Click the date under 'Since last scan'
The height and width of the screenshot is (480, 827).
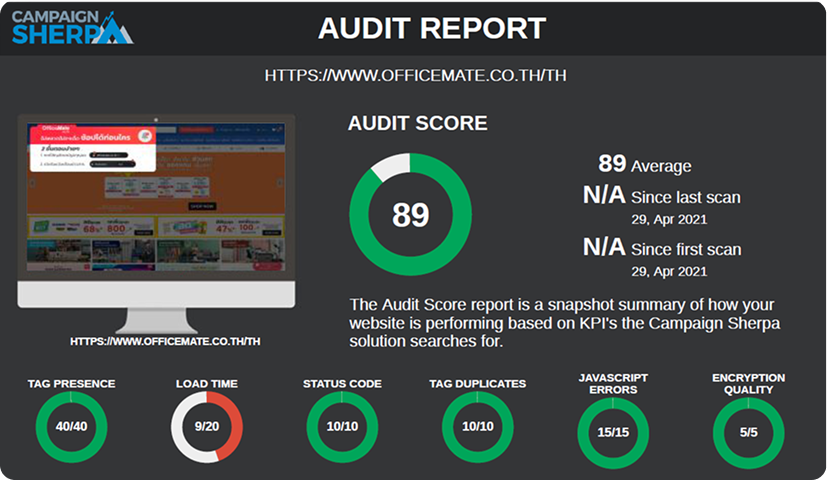[669, 219]
